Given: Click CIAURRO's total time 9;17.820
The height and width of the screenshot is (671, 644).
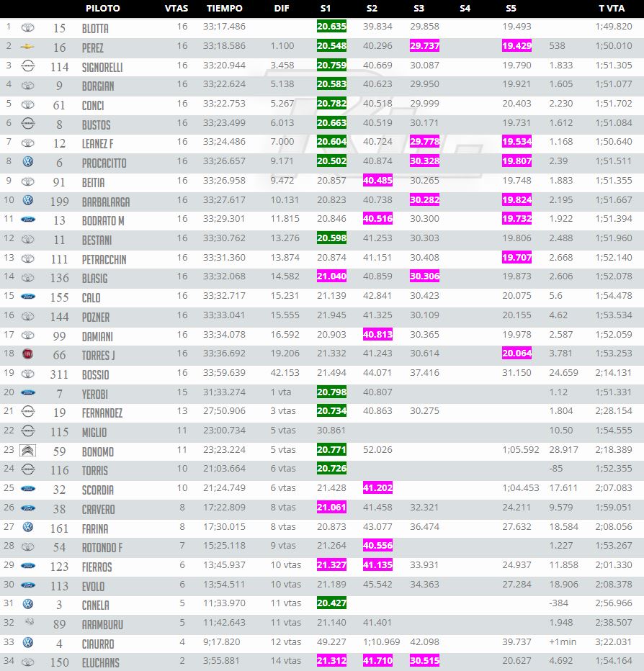Looking at the screenshot, I should pos(221,642).
